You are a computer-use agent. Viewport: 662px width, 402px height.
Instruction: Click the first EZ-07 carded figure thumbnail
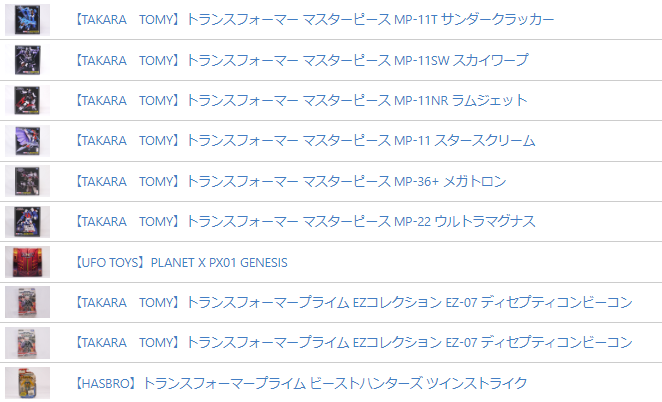[27, 302]
